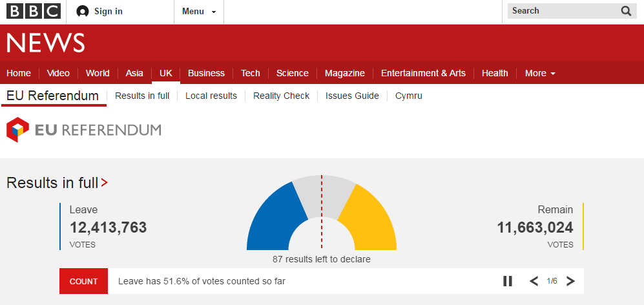Advance to next ticker item
Screen dimensions: 644x305
coord(570,281)
